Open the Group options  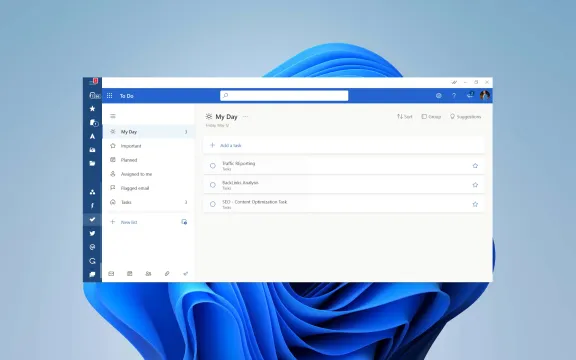(431, 117)
